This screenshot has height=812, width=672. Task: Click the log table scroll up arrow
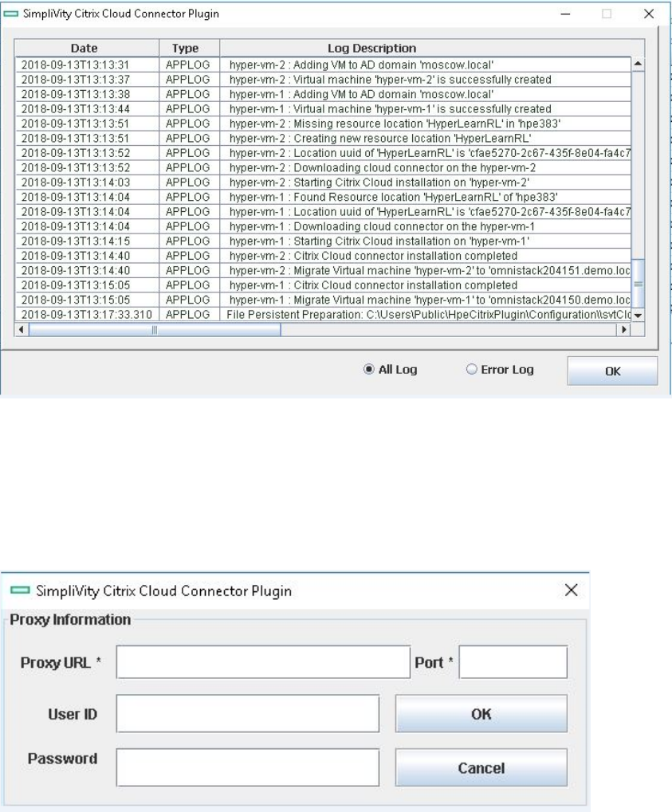638,65
